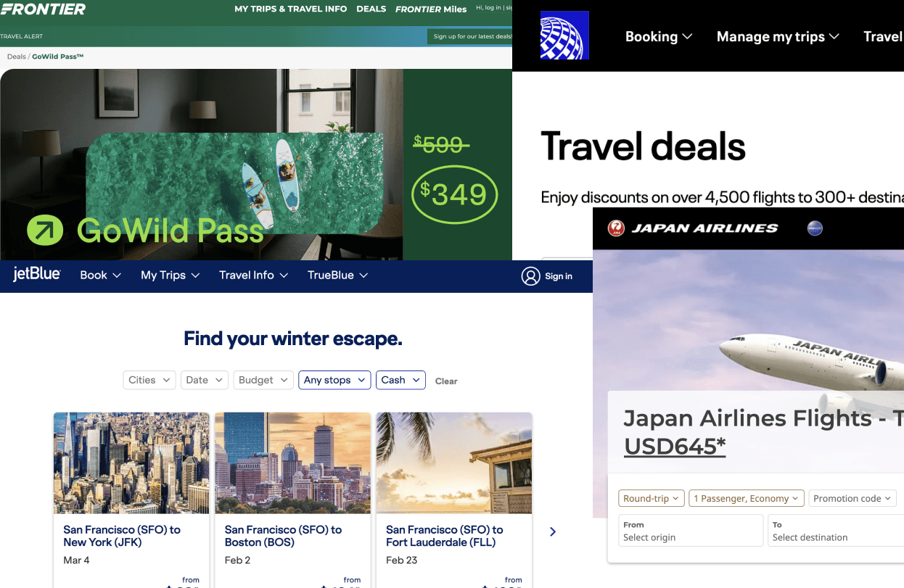Click the oneworld alliance globe icon
The image size is (904, 588).
tap(815, 228)
